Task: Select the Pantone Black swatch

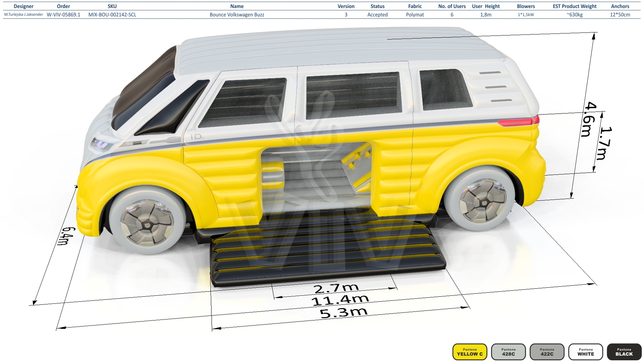Action: coord(624,352)
